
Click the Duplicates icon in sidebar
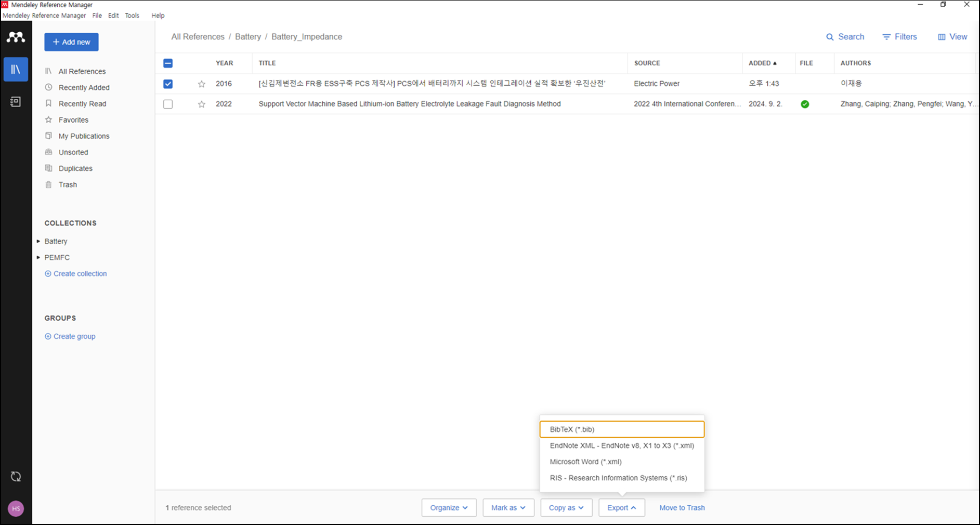point(48,168)
